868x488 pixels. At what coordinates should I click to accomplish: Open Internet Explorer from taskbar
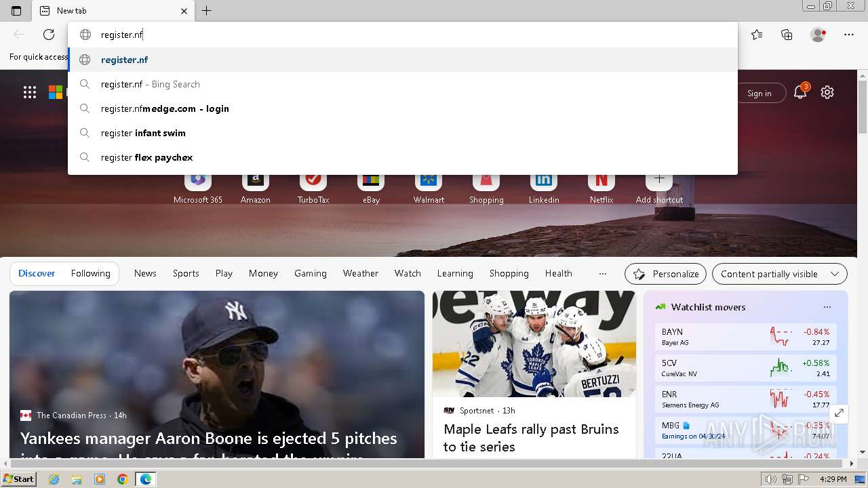(54, 479)
